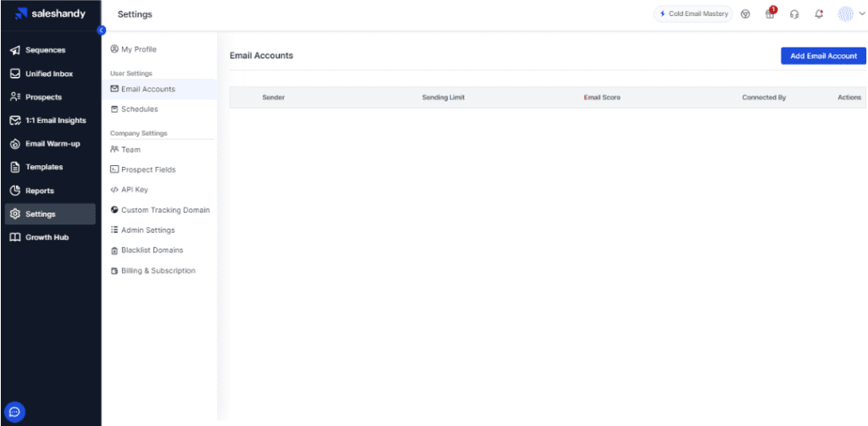
Task: Click the My Profile user icon
Action: (x=114, y=49)
